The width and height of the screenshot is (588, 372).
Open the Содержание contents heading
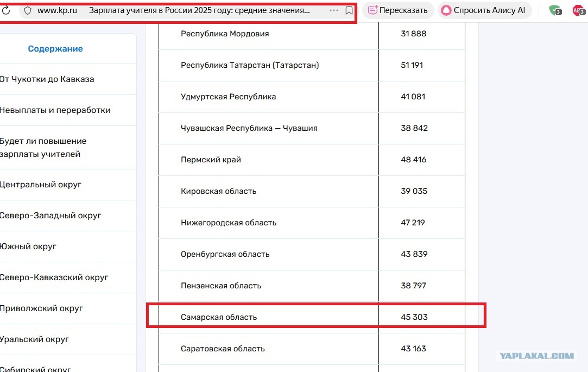(55, 49)
